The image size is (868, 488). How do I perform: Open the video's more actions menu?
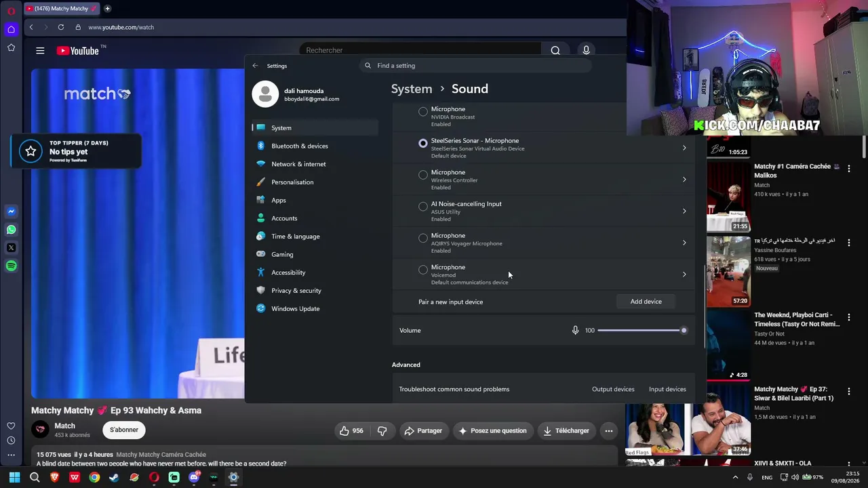[609, 430]
